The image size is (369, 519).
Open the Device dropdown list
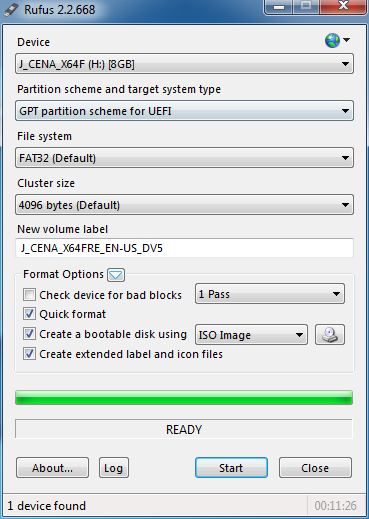pyautogui.click(x=184, y=64)
